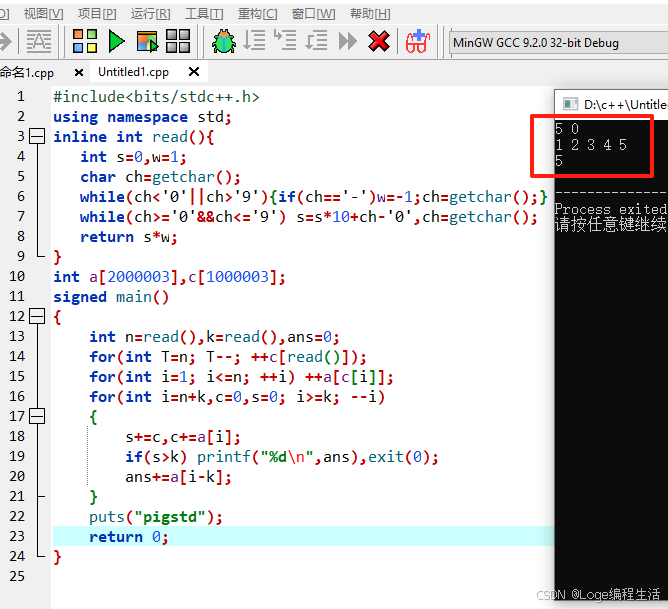Click console line "1 2 3 4 5"

[x=591, y=145]
